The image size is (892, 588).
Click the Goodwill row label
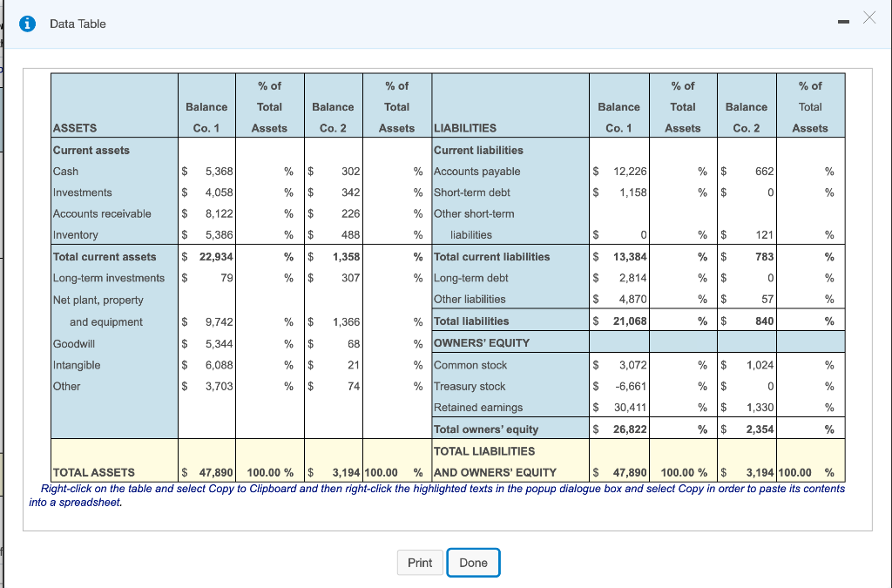[65, 343]
